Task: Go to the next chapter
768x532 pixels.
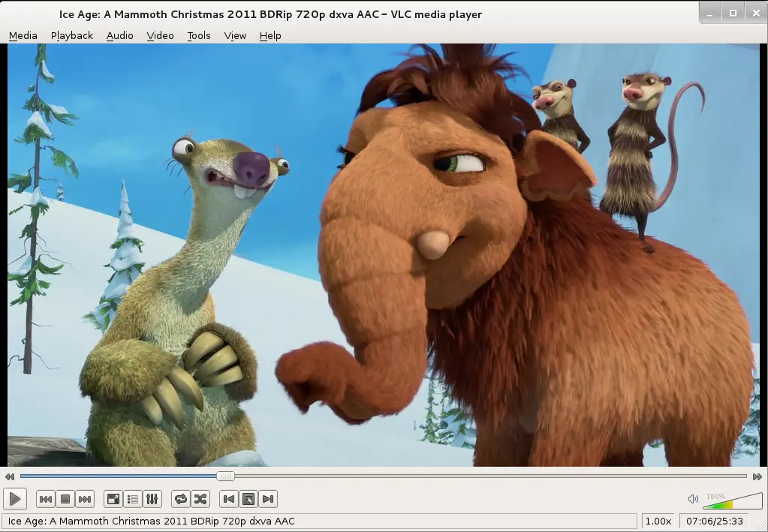Action: coord(267,499)
